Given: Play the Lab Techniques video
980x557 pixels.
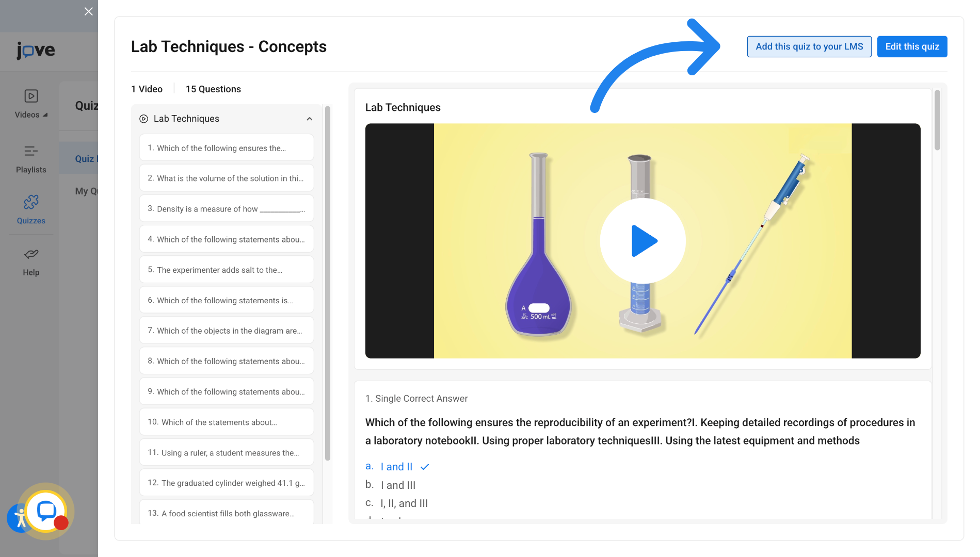Looking at the screenshot, I should pyautogui.click(x=642, y=241).
